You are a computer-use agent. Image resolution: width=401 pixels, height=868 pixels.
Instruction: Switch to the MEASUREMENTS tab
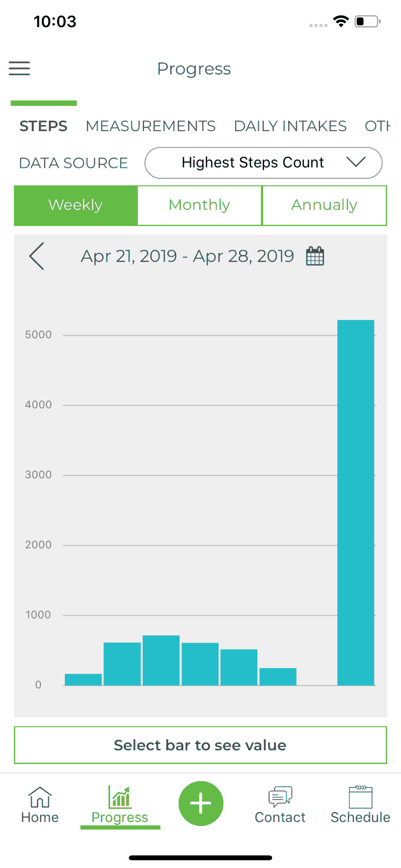pos(151,126)
